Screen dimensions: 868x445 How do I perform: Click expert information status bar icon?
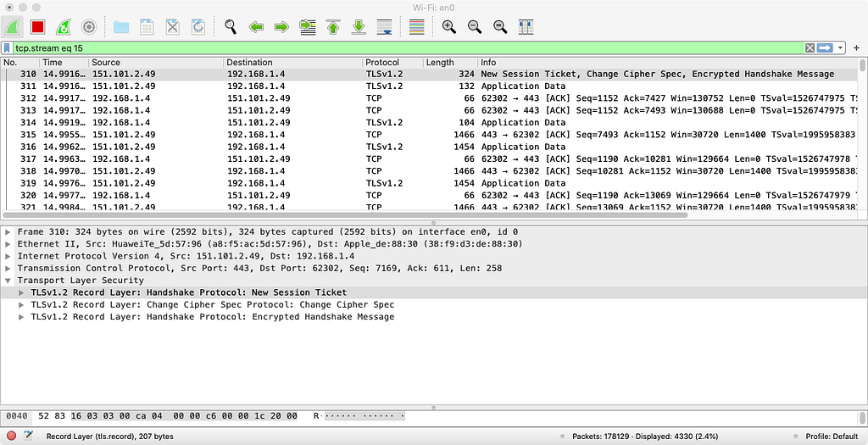click(11, 437)
